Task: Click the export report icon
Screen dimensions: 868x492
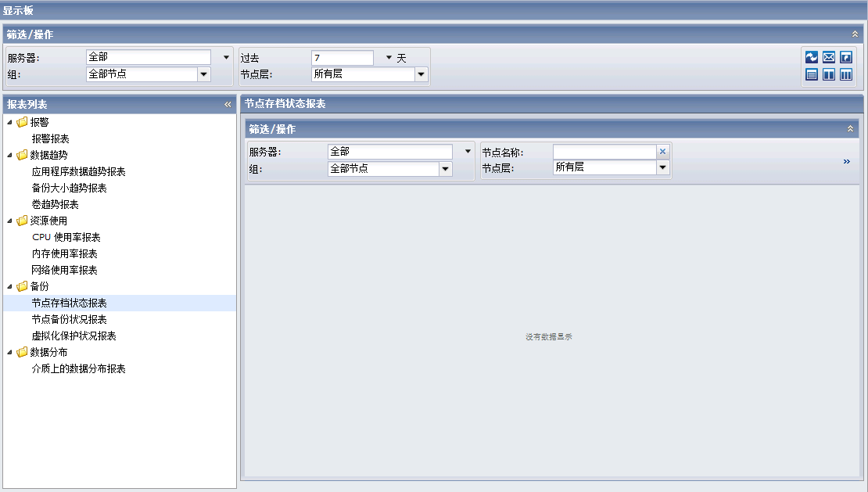Action: (x=846, y=57)
